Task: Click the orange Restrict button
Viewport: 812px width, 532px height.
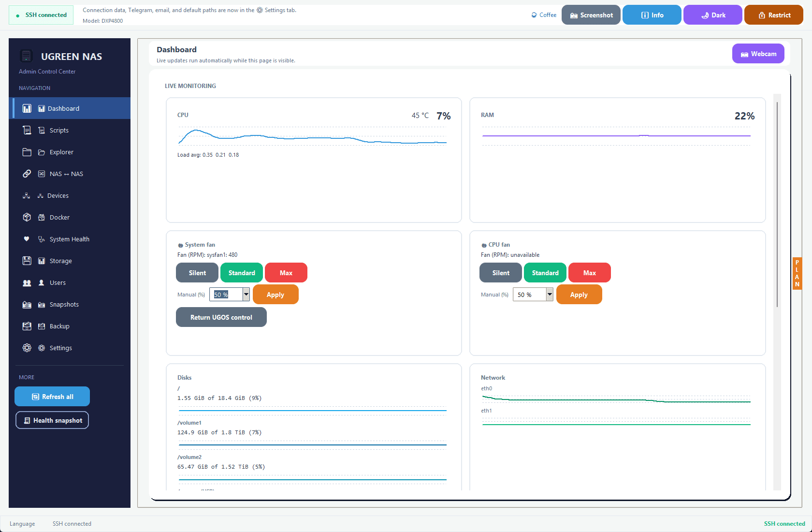Action: tap(774, 15)
